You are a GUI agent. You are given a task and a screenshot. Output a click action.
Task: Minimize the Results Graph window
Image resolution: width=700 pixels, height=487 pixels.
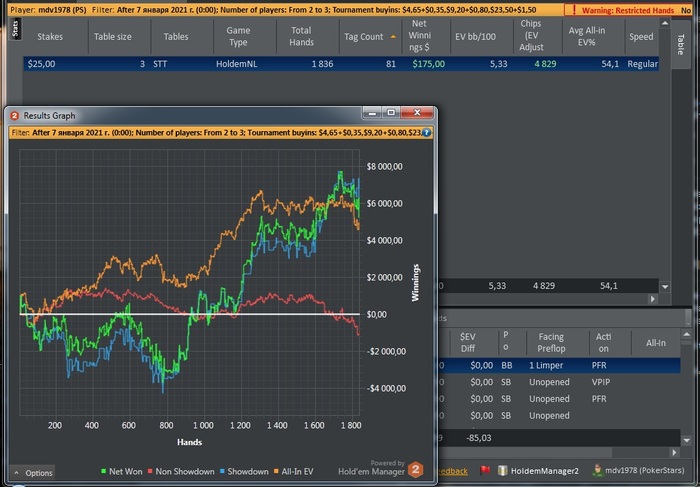[372, 112]
